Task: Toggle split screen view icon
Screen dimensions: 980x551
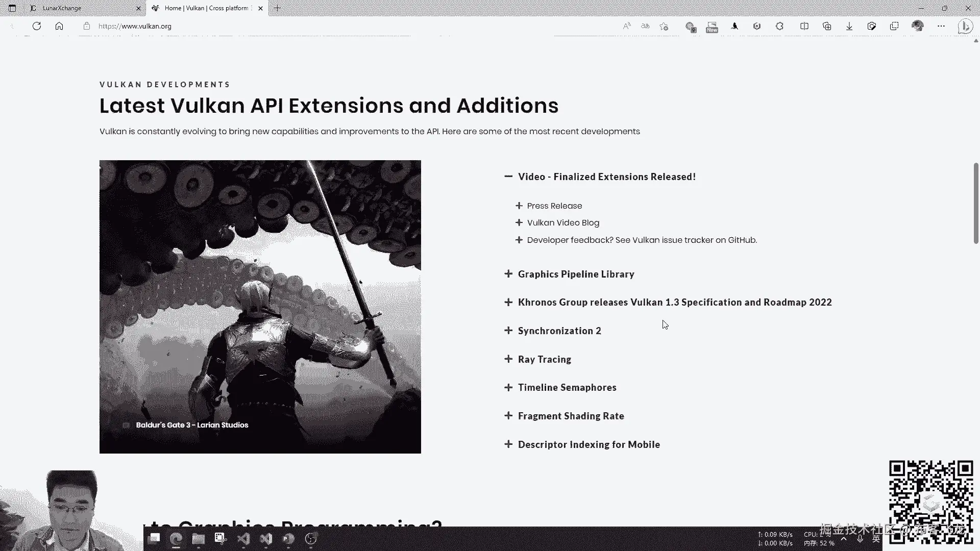Action: (x=804, y=26)
